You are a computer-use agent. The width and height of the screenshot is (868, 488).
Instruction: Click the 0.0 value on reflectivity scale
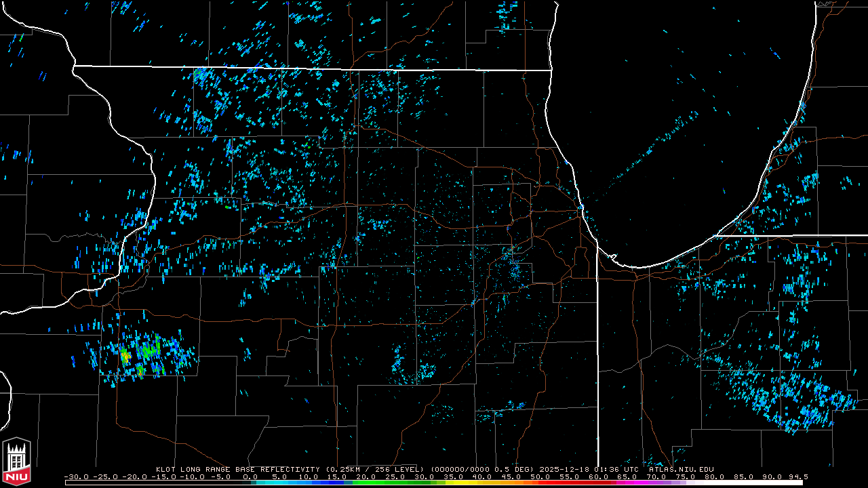click(x=250, y=477)
